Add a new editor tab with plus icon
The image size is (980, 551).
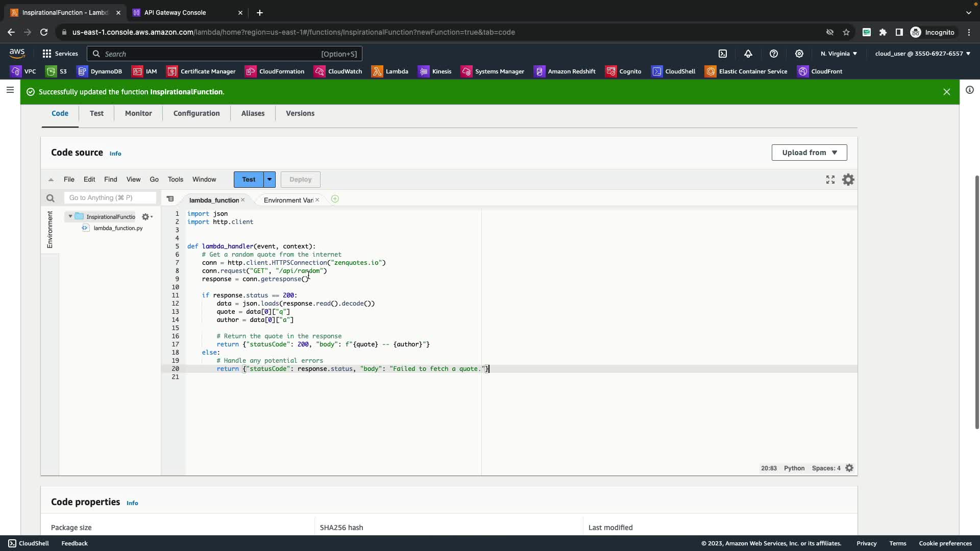[x=335, y=199]
